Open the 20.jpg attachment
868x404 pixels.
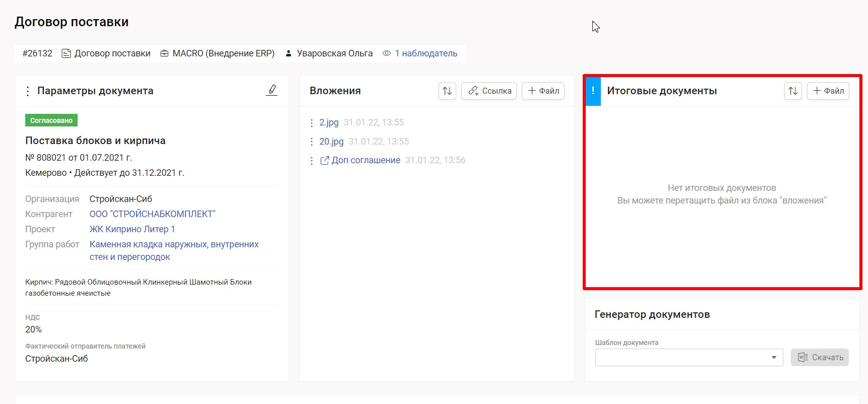[x=331, y=142]
